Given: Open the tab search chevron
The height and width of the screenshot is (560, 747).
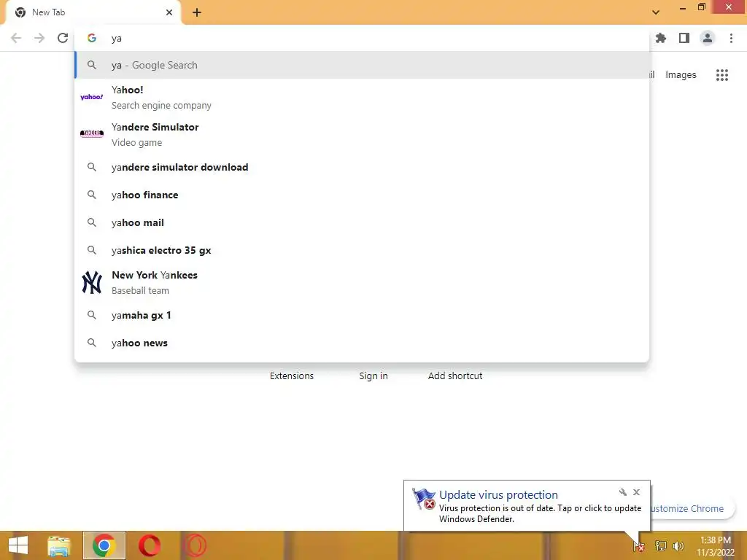Looking at the screenshot, I should [656, 12].
